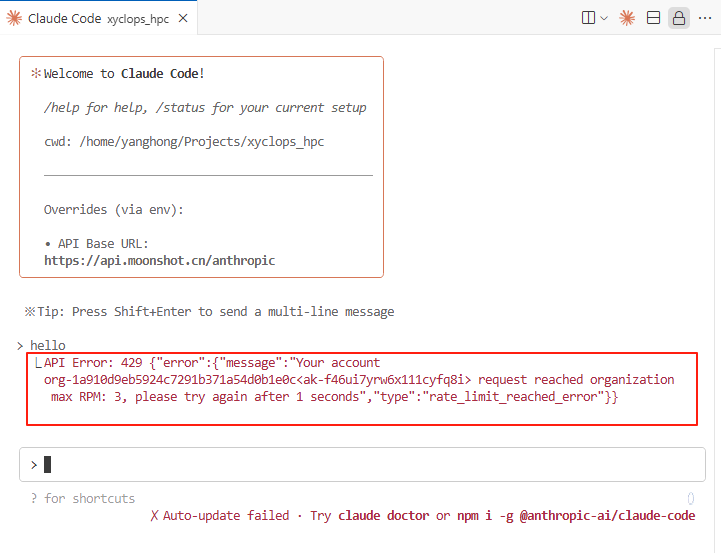The width and height of the screenshot is (721, 553).
Task: Click the API Base URL api.moonshot.cn/anthropic
Action: (160, 261)
